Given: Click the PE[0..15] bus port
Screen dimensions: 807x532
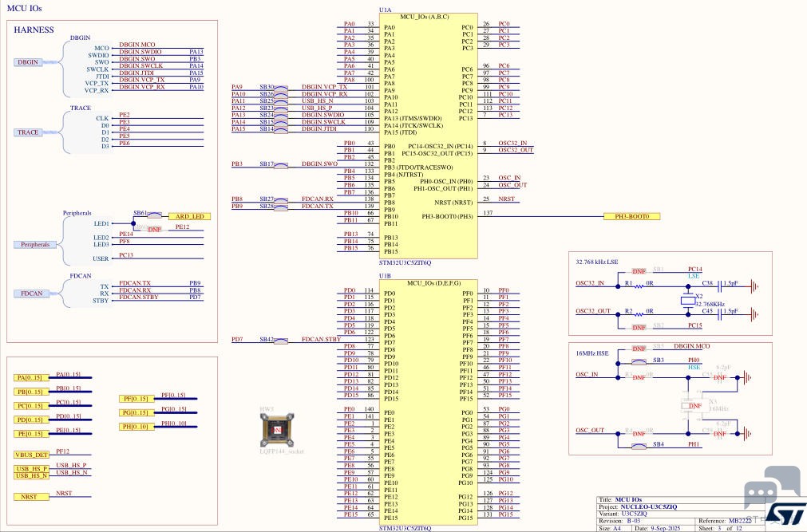Looking at the screenshot, I should coord(31,434).
